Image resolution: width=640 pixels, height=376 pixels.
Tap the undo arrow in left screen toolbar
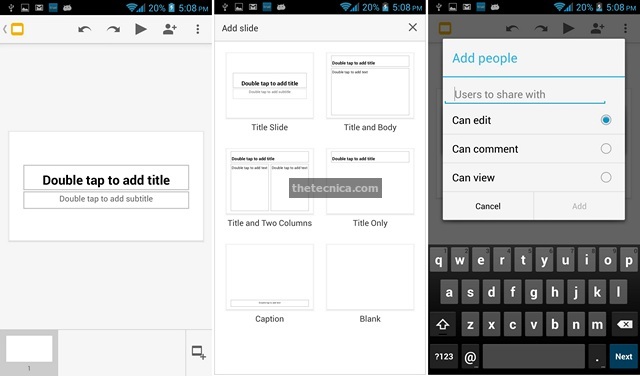click(x=84, y=29)
